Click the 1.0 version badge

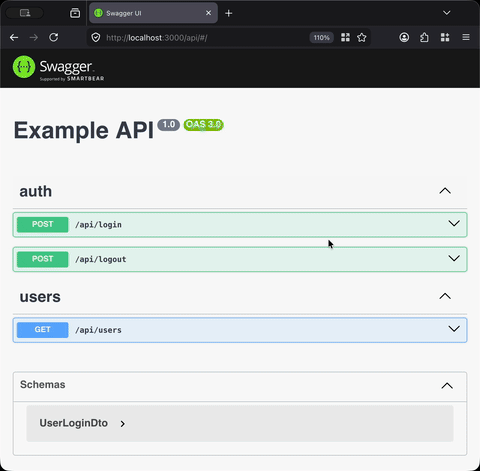click(169, 125)
